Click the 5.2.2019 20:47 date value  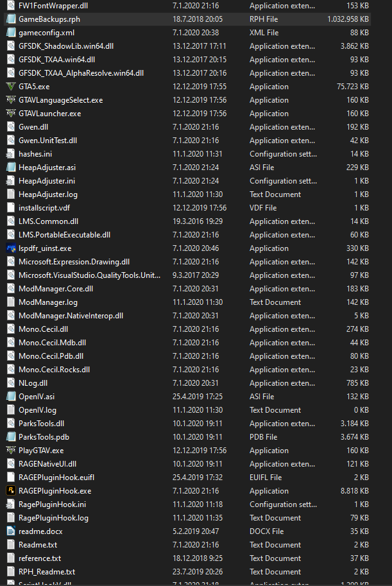coord(196,531)
